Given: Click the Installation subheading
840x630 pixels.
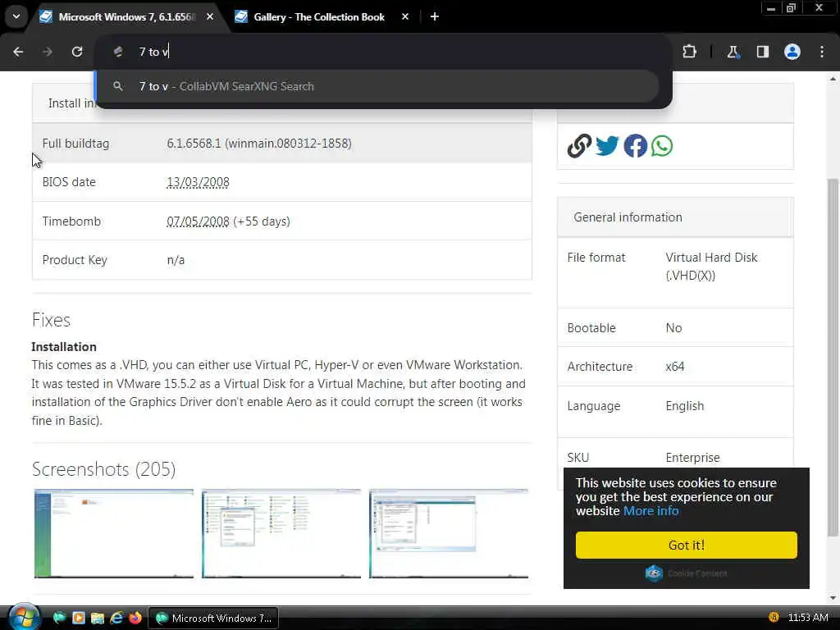Looking at the screenshot, I should pos(64,347).
